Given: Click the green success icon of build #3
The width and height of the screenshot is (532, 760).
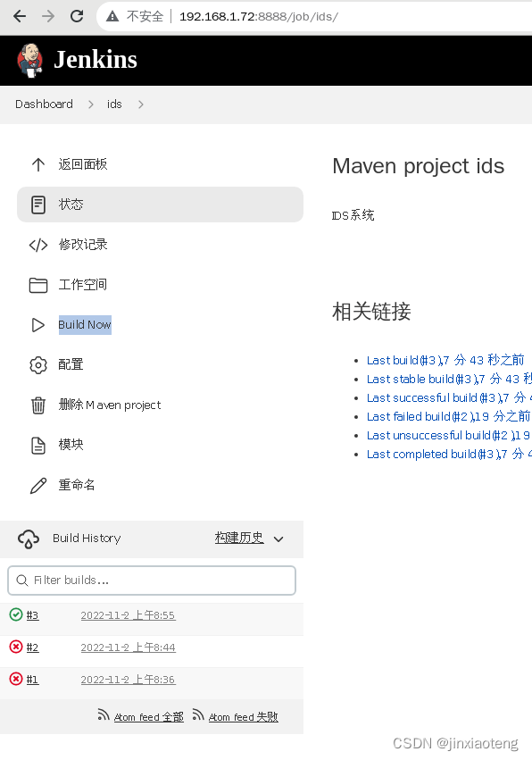Looking at the screenshot, I should 16,614.
